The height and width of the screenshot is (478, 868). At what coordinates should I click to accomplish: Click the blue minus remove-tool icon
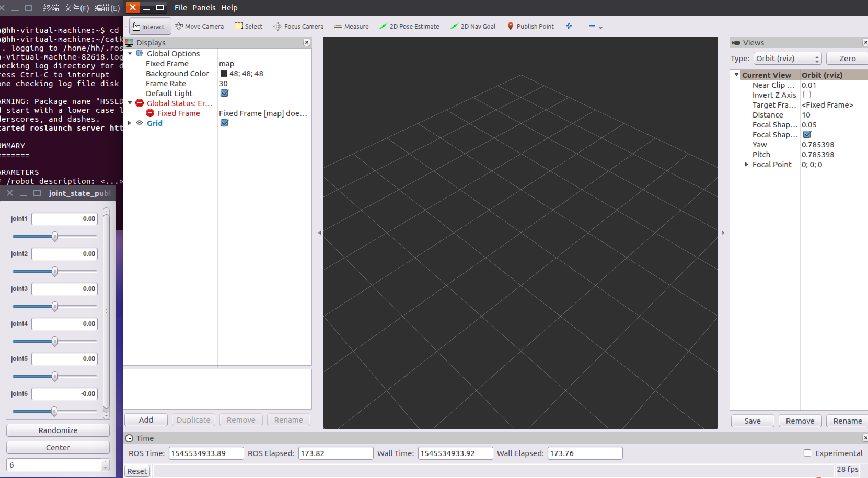click(592, 26)
